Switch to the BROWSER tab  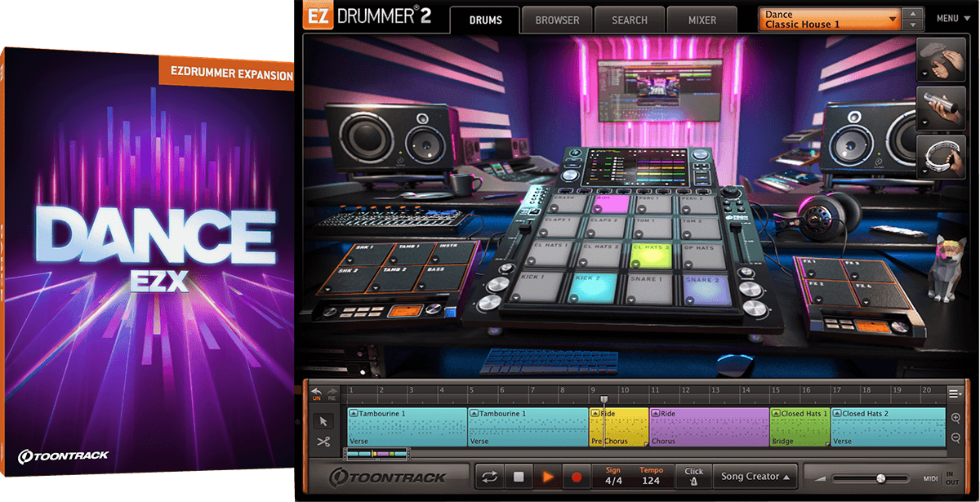point(557,20)
